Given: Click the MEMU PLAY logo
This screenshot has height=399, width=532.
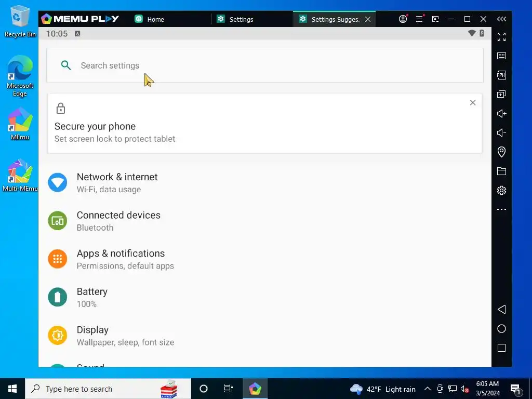Looking at the screenshot, I should point(80,19).
